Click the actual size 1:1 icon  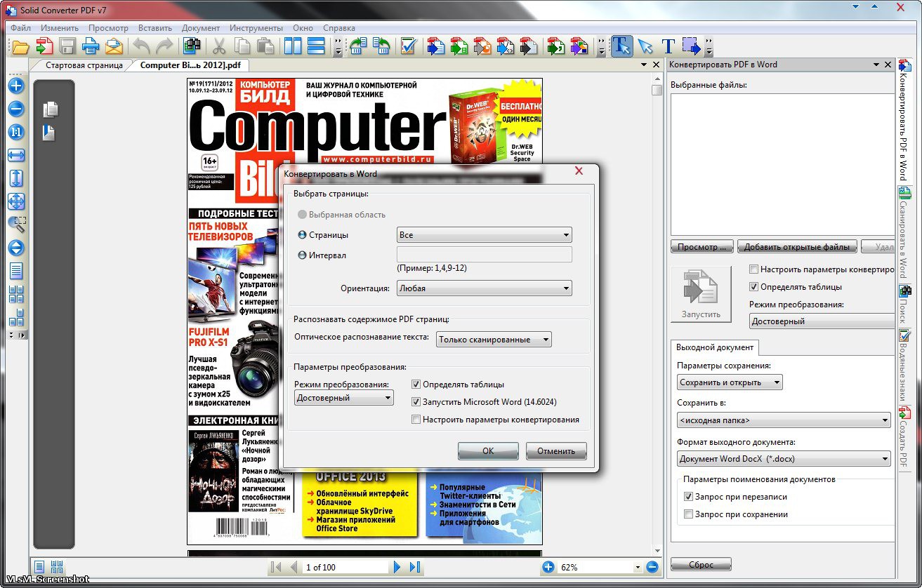16,132
